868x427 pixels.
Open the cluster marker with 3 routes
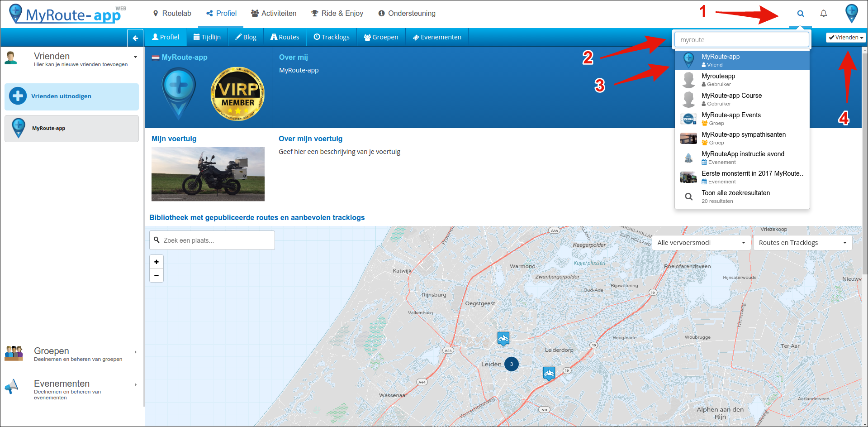pyautogui.click(x=512, y=364)
